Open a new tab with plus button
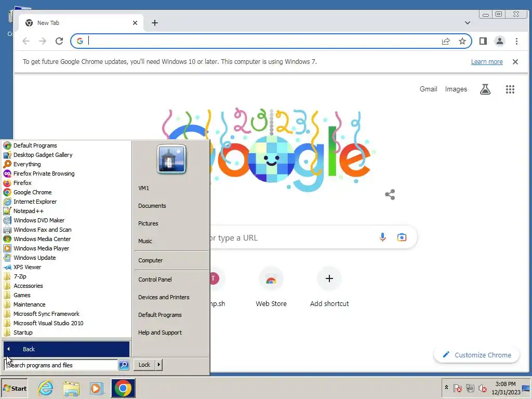Image resolution: width=532 pixels, height=399 pixels. tap(155, 23)
